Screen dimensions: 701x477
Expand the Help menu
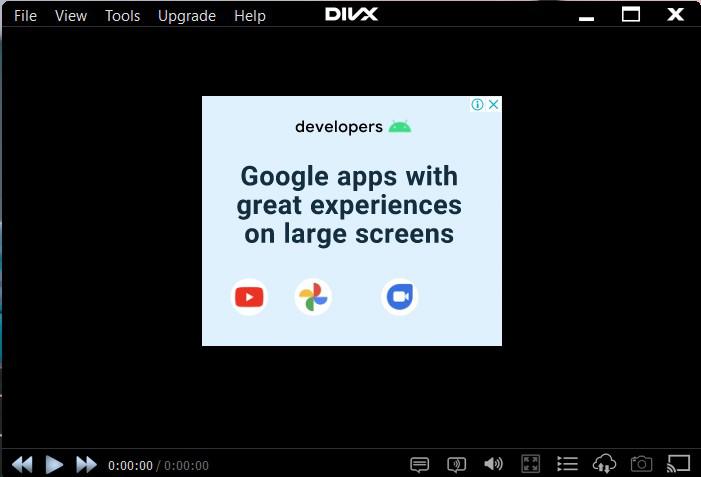[x=250, y=16]
